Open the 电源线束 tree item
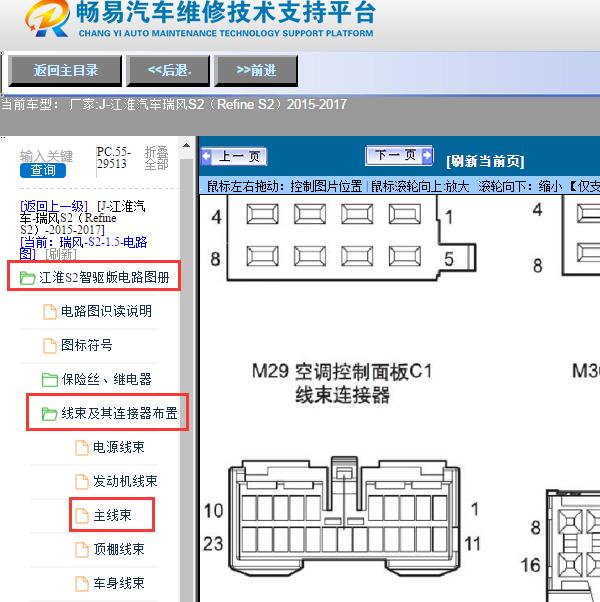The image size is (600, 602). click(119, 447)
